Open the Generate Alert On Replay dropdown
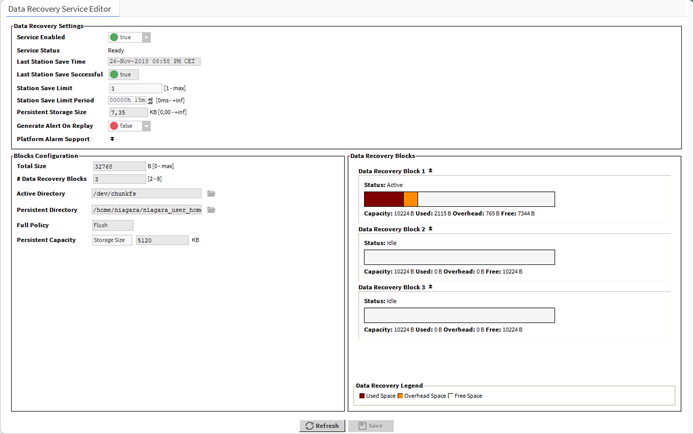 146,126
